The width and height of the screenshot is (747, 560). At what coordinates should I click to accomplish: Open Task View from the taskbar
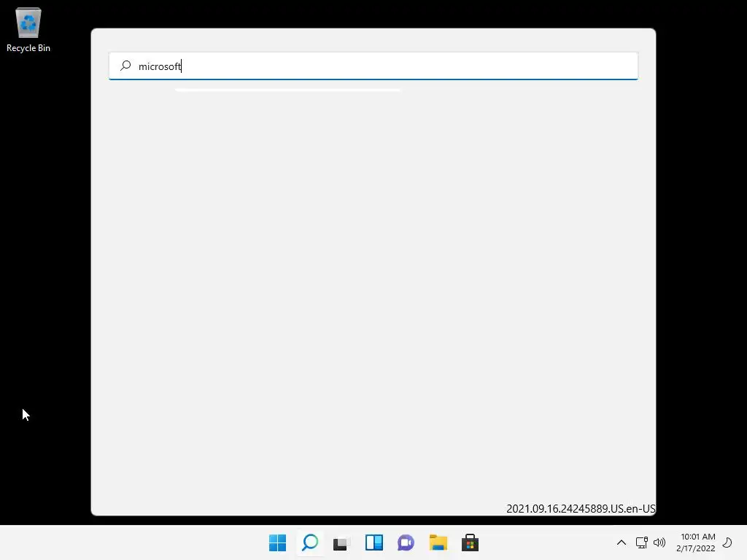point(341,542)
